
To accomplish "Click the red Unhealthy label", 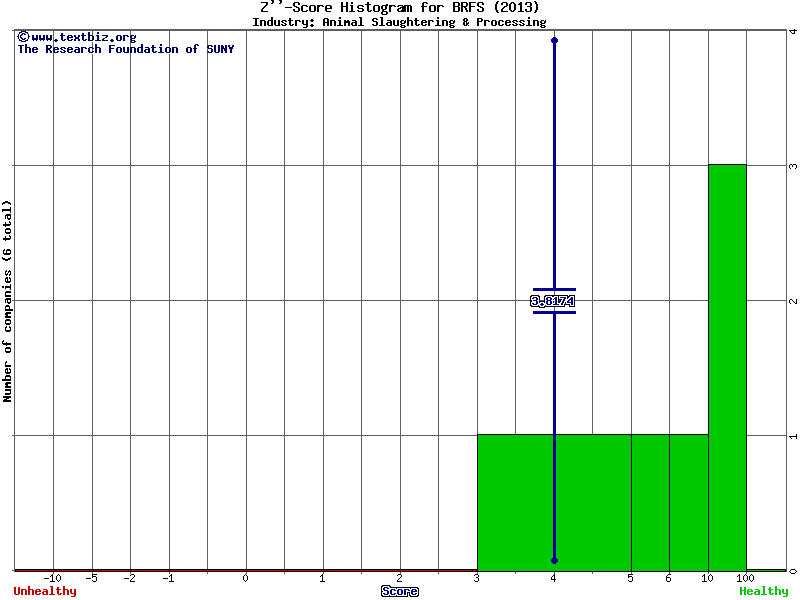I will [45, 591].
